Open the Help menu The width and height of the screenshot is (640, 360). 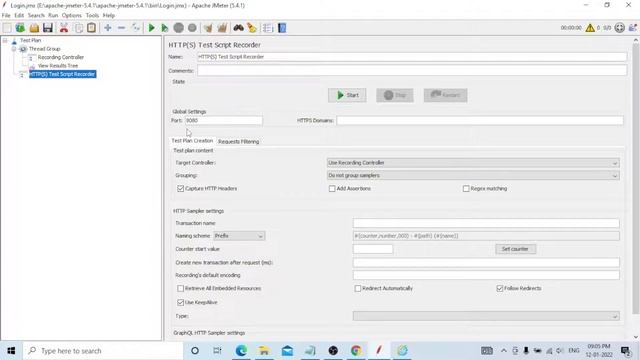(109, 16)
